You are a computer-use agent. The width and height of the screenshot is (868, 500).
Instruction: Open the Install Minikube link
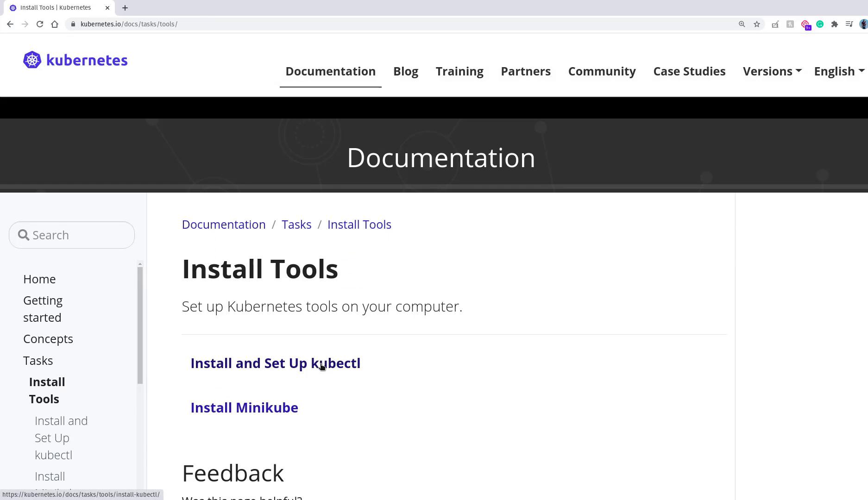point(244,408)
